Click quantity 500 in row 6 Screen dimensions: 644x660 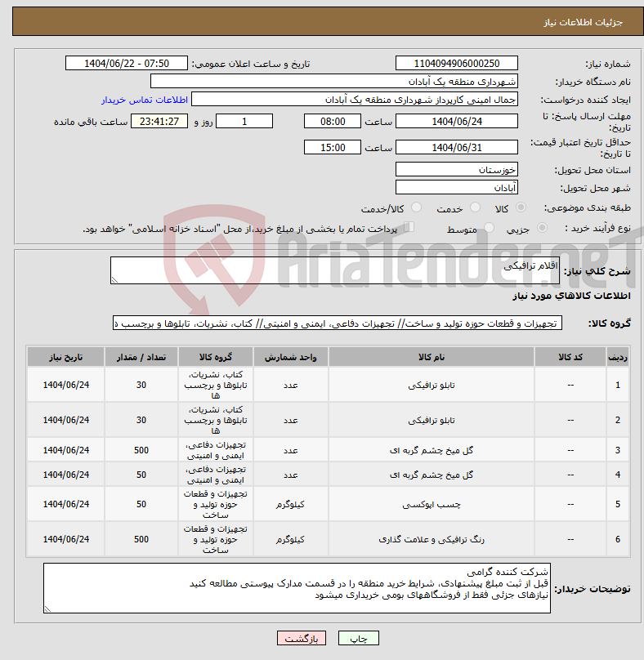[141, 539]
